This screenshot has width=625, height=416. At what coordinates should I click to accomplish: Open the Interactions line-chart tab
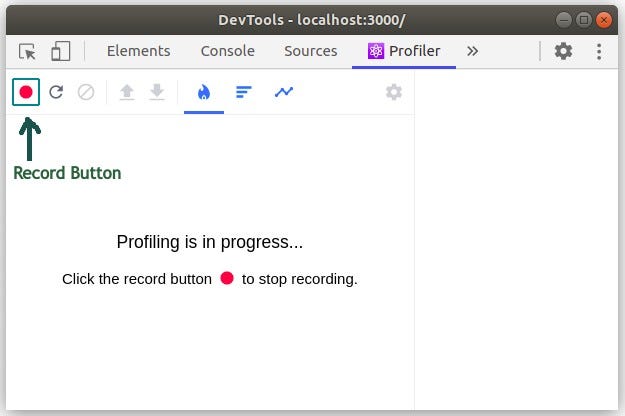284,92
